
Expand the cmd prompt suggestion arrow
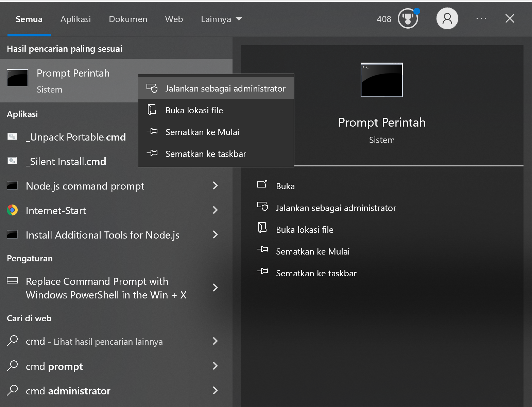click(x=215, y=366)
